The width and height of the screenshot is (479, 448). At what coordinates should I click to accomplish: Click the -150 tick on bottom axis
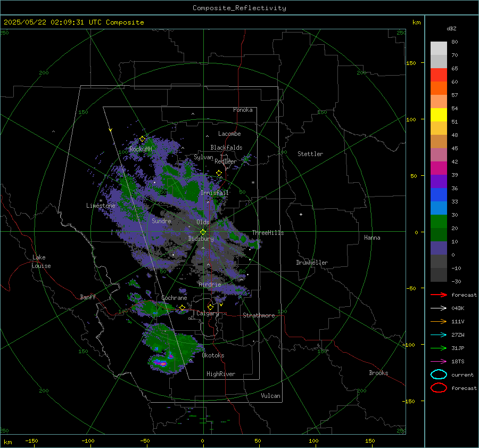tap(31, 441)
